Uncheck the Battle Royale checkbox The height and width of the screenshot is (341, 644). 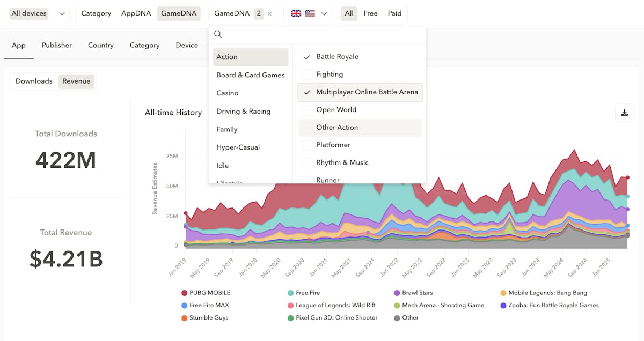tap(307, 57)
